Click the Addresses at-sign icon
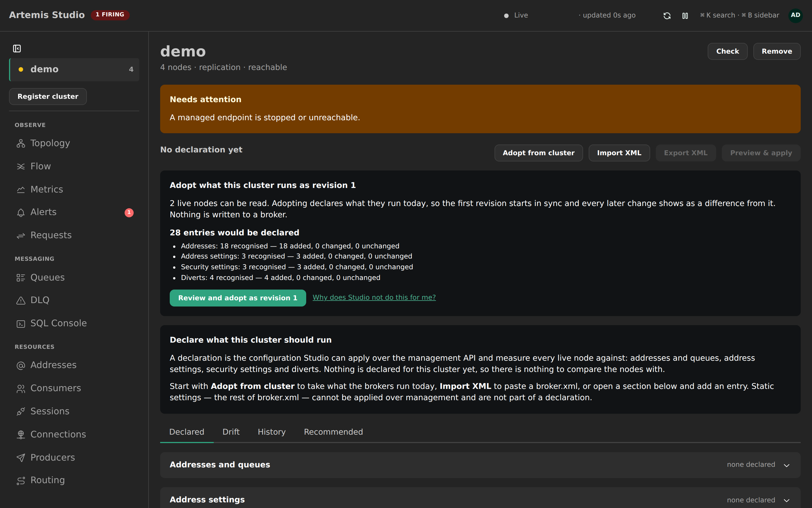812x508 pixels. 21,365
